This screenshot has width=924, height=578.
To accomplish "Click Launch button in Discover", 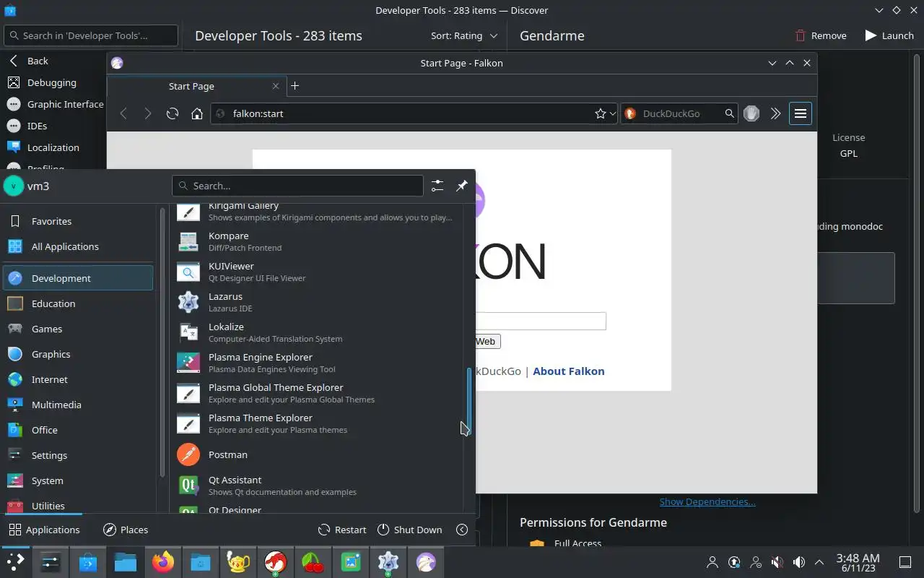I will (x=889, y=35).
